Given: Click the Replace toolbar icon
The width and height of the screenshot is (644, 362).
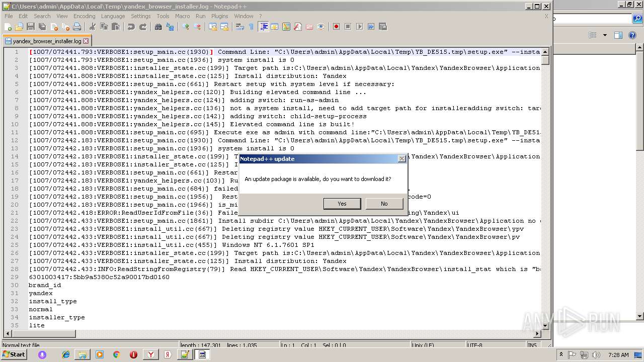Looking at the screenshot, I should point(170,27).
